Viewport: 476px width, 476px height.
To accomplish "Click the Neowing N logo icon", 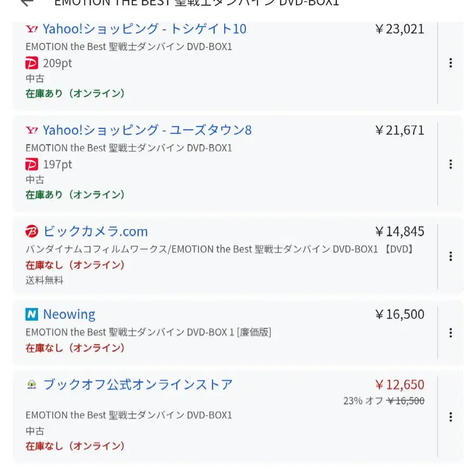I will (x=32, y=315).
